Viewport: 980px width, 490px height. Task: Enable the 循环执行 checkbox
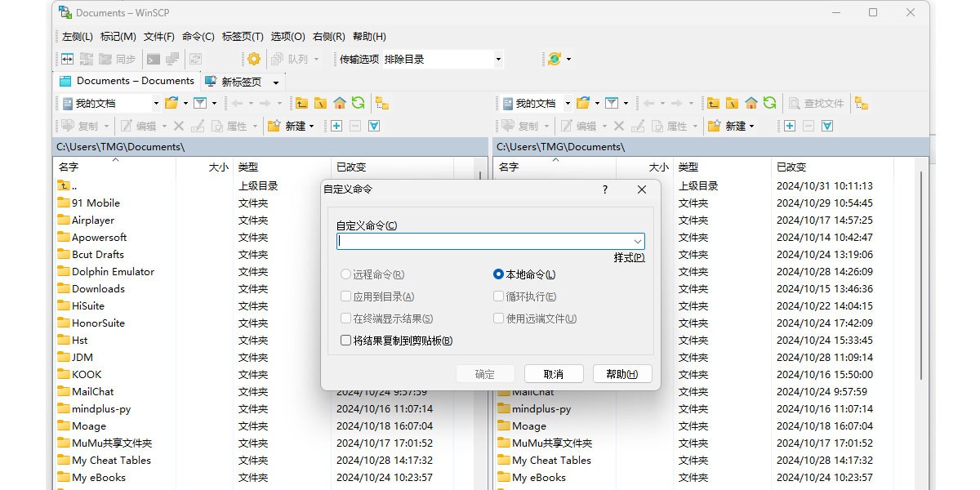497,296
